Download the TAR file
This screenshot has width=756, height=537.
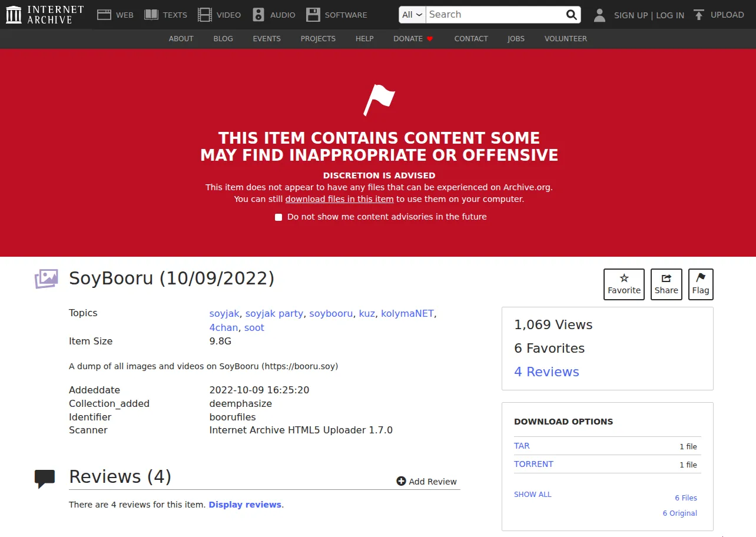[x=522, y=446]
